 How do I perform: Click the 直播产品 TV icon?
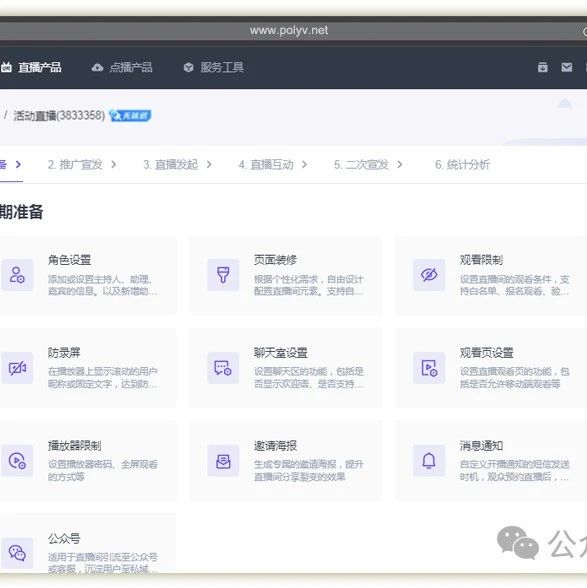coord(6,68)
